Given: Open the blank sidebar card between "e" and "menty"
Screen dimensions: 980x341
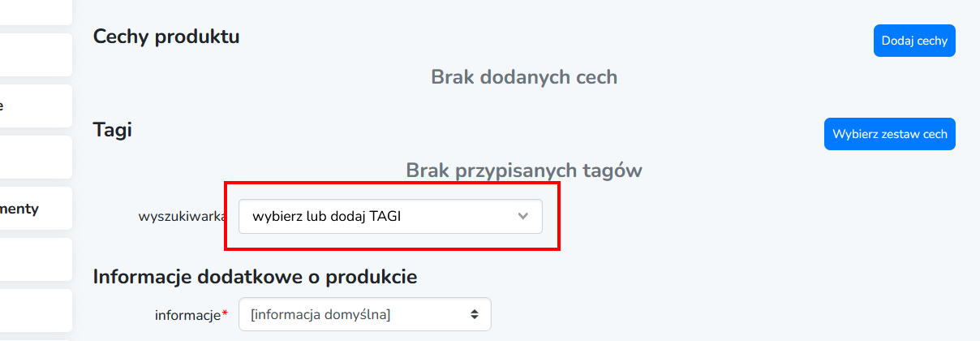Looking at the screenshot, I should click(36, 158).
